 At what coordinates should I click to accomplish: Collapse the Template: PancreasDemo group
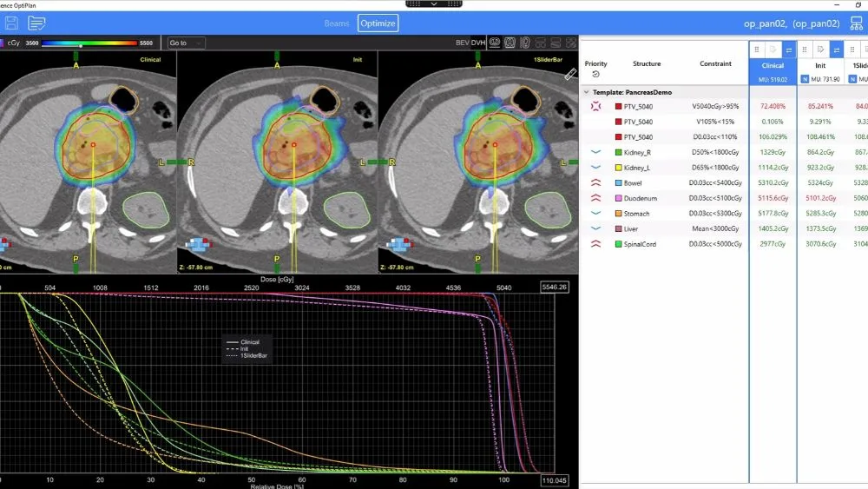click(x=586, y=92)
